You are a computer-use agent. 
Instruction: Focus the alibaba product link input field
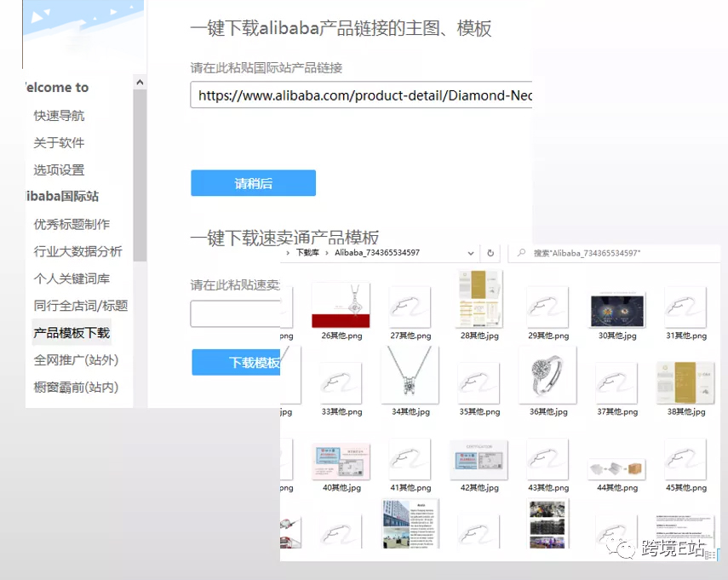tap(361, 95)
